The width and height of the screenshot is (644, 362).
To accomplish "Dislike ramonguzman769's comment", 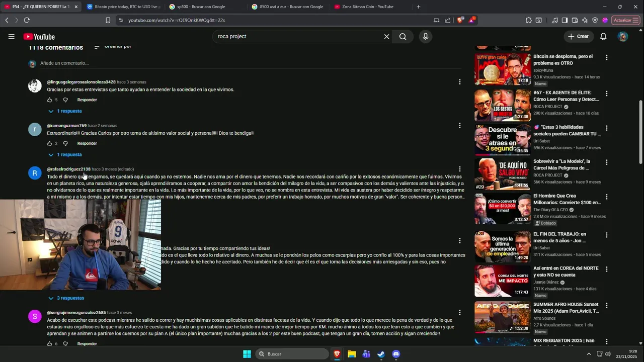I will click(x=65, y=143).
